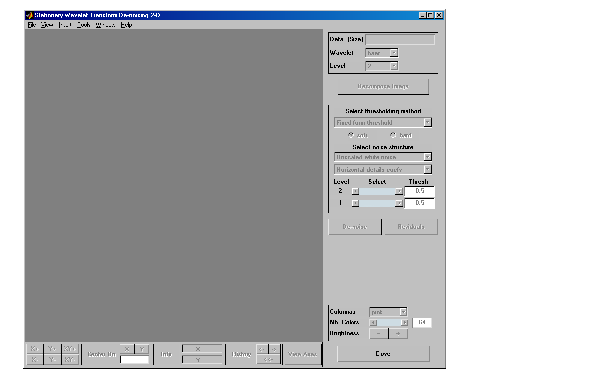Go back in zoom History with left arrow
The height and width of the screenshot is (374, 600).
pyautogui.click(x=261, y=349)
